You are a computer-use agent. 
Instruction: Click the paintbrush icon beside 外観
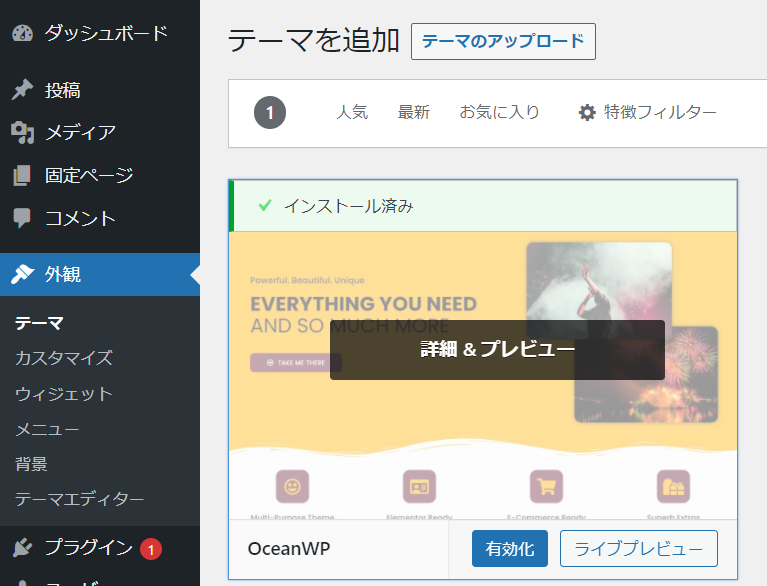pyautogui.click(x=23, y=274)
